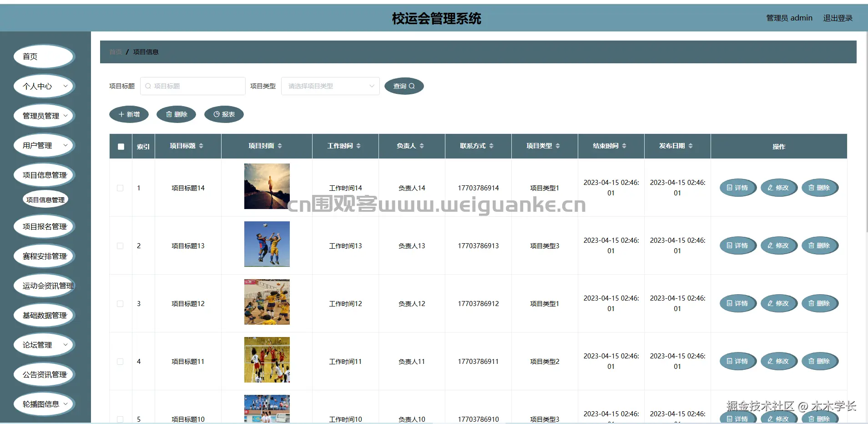Click phone number 17703786914 cell
The width and height of the screenshot is (868, 424).
[478, 188]
